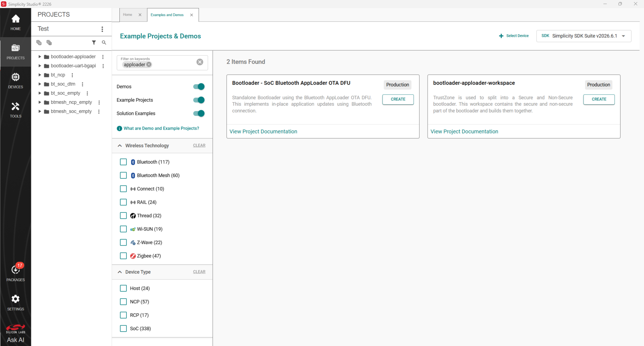The width and height of the screenshot is (644, 346).
Task: View documentation for bootloader-apploader-workspace
Action: (464, 132)
